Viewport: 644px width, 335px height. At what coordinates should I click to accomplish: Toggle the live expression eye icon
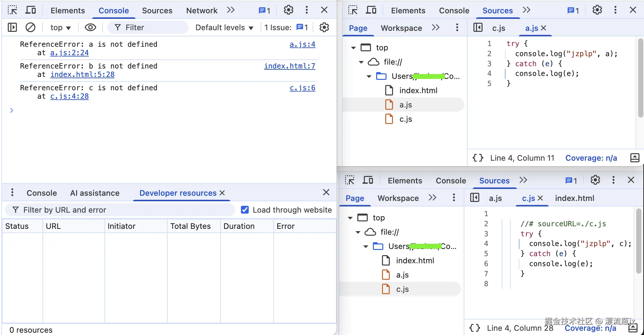click(90, 27)
